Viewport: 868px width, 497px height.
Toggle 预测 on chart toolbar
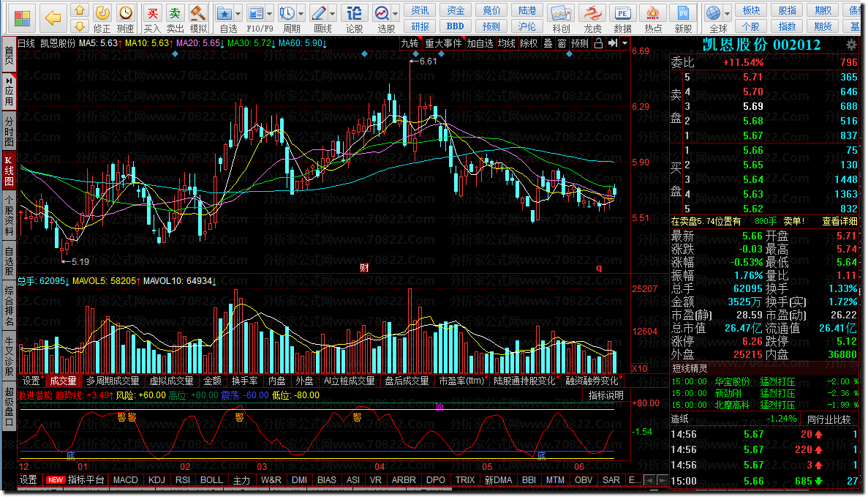pos(580,43)
